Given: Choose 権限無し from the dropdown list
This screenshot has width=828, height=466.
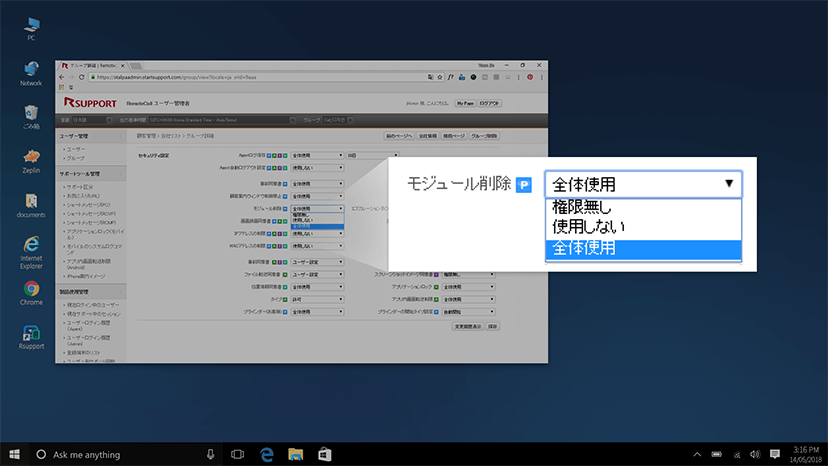Looking at the screenshot, I should [643, 208].
